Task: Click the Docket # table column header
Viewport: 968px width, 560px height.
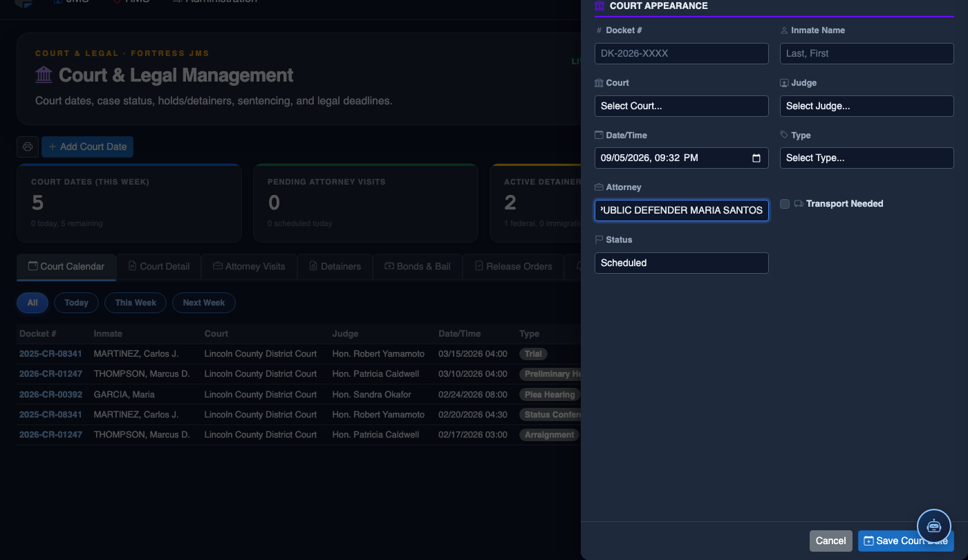Action: [38, 333]
